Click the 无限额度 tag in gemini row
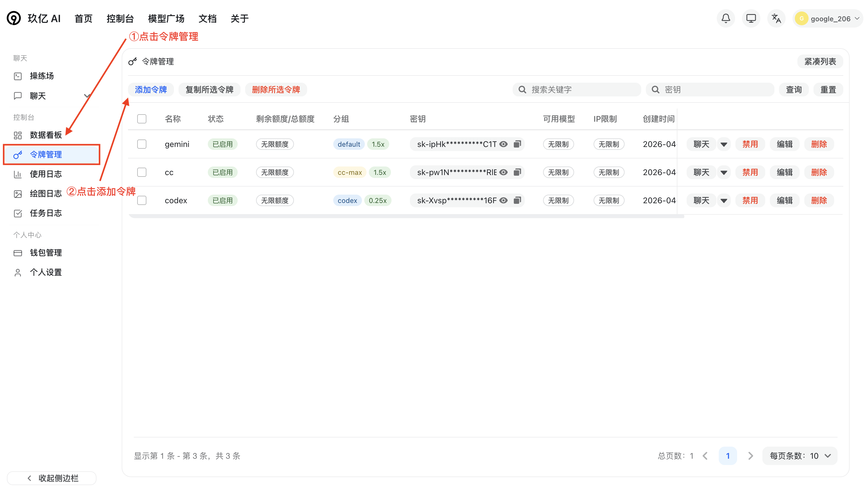Image resolution: width=868 pixels, height=492 pixels. (x=275, y=144)
